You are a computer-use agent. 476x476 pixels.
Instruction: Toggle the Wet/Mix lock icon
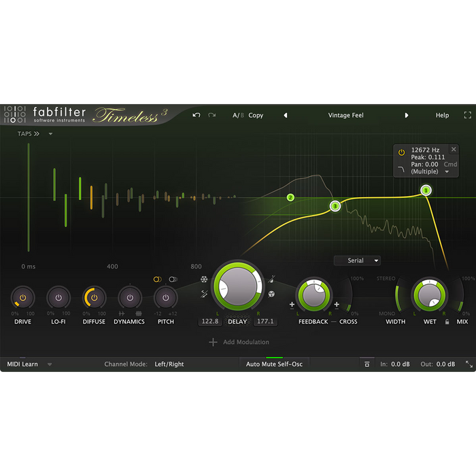tap(447, 322)
